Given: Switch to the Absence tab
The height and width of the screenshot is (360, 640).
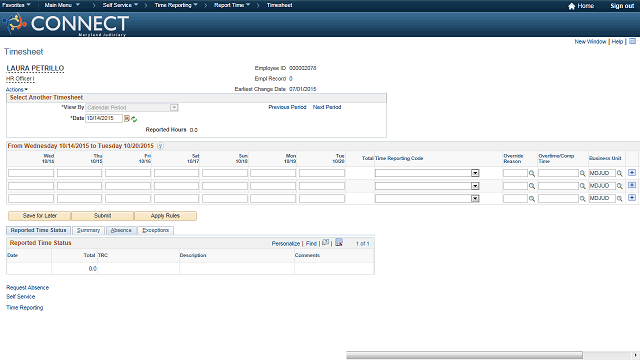Looking at the screenshot, I should point(121,231).
